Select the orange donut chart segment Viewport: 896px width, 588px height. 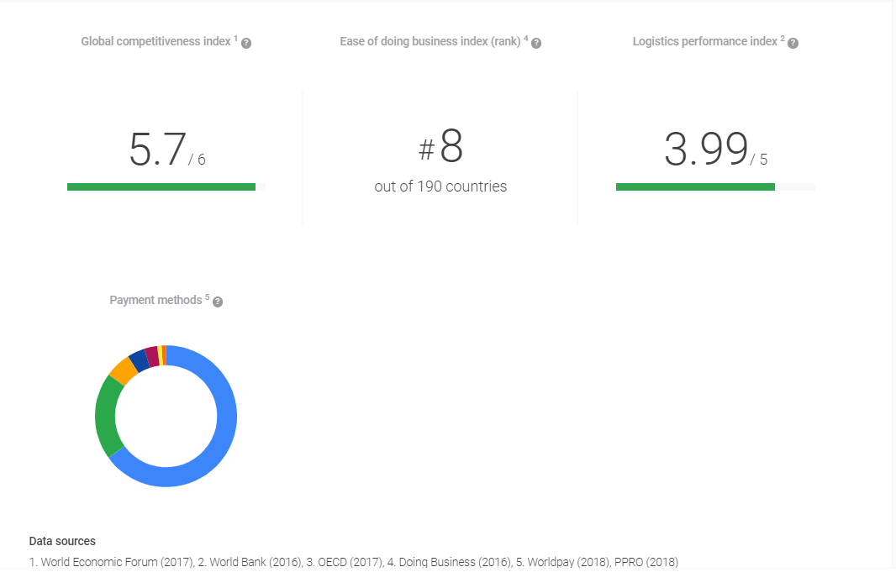pos(124,370)
